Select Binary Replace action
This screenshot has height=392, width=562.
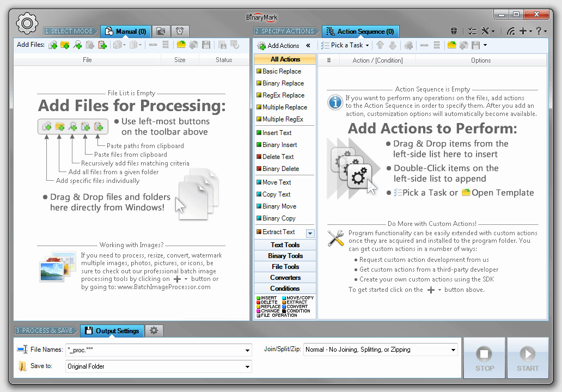(280, 83)
